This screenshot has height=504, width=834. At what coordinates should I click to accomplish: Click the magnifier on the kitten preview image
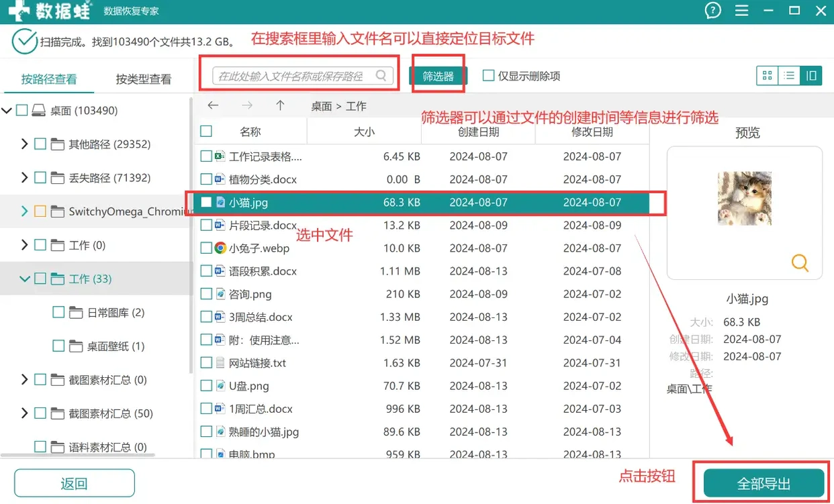click(799, 264)
